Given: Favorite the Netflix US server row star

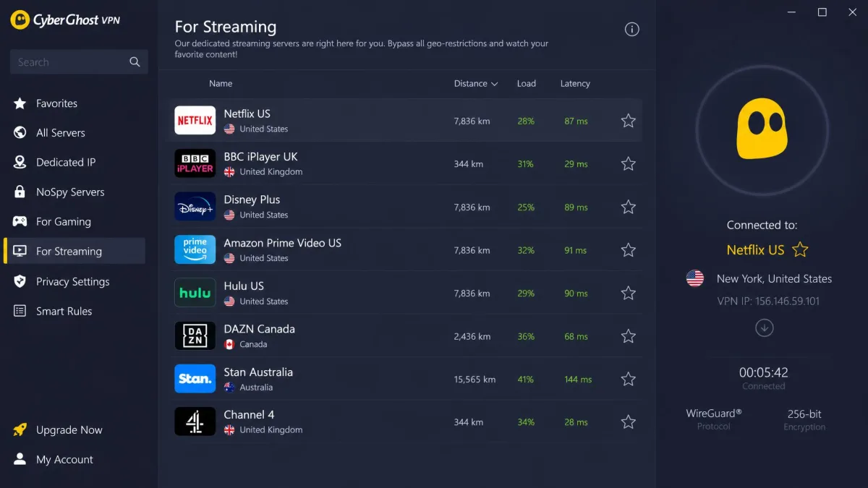Looking at the screenshot, I should pos(629,121).
